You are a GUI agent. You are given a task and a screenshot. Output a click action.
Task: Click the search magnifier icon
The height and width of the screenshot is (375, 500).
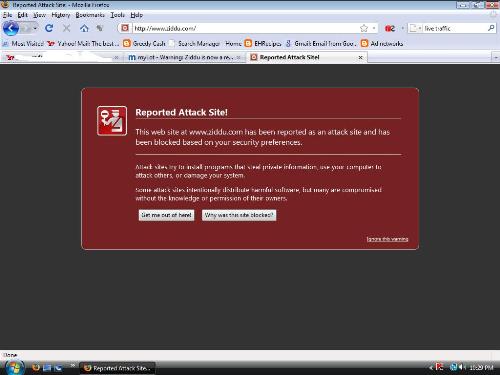pyautogui.click(x=491, y=28)
